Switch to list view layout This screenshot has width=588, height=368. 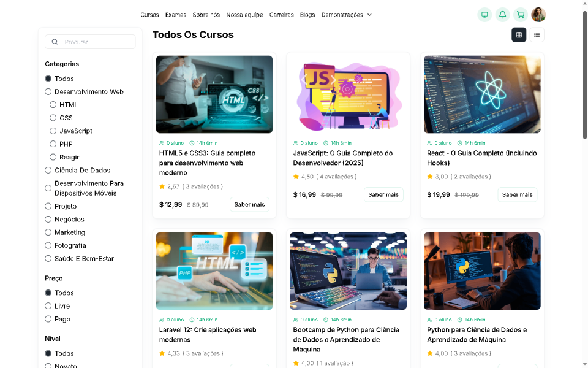(537, 35)
